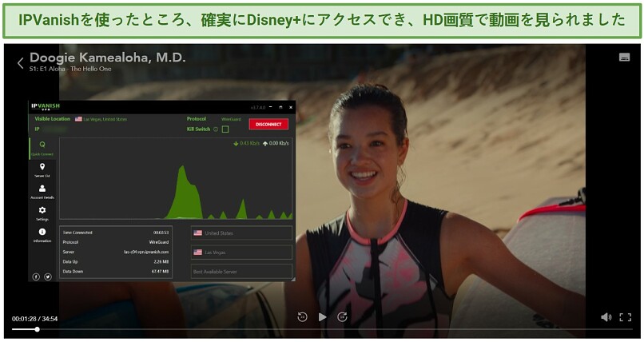Click the video progress bar handle
Image resolution: width=644 pixels, height=342 pixels.
tap(37, 329)
